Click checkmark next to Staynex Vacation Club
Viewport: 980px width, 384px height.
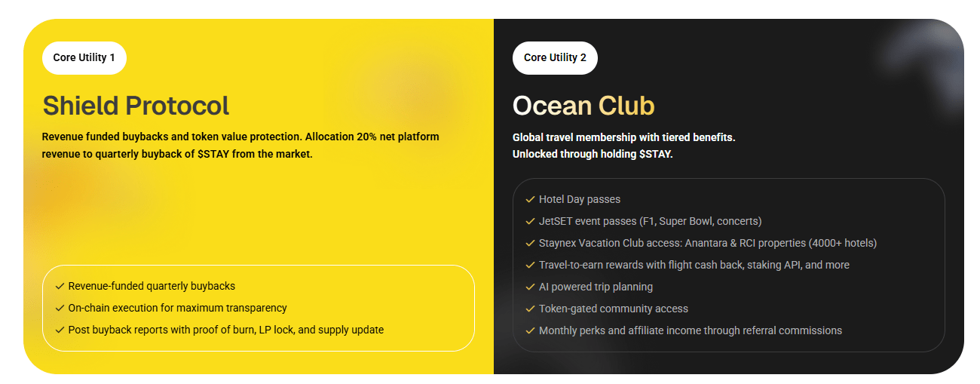[531, 243]
